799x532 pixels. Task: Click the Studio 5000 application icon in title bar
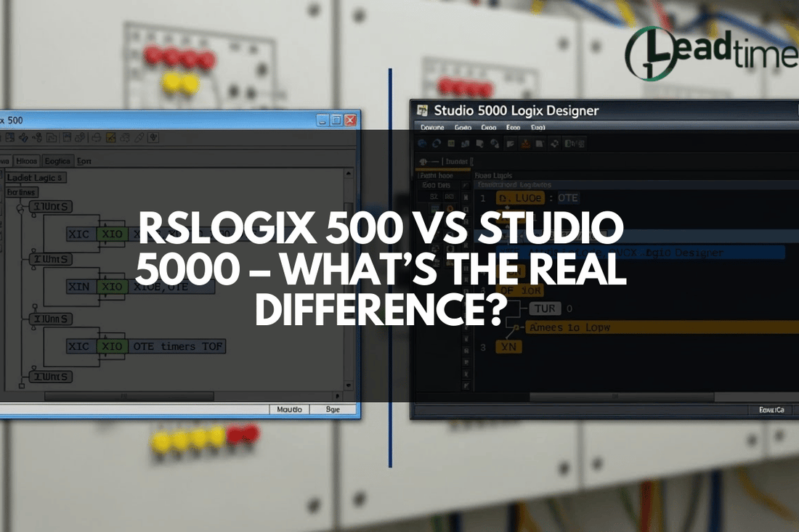[421, 110]
